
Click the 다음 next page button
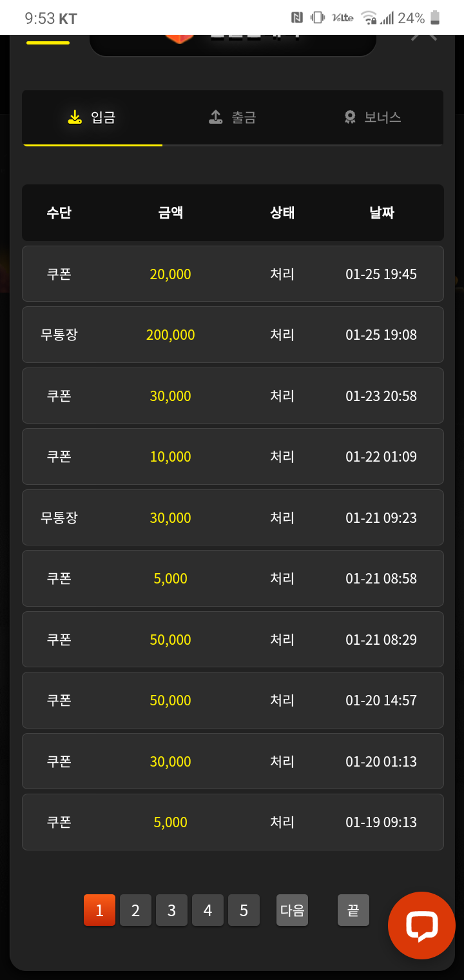coord(292,910)
